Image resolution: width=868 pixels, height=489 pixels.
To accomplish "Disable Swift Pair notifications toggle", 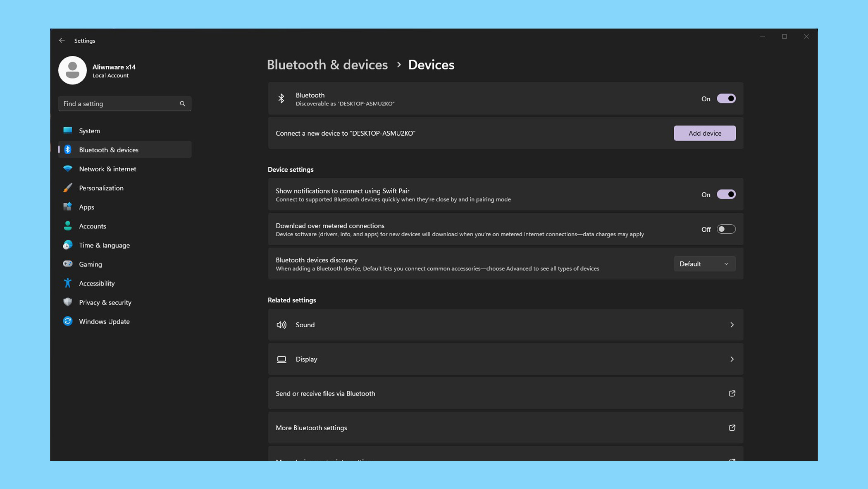I will (726, 194).
